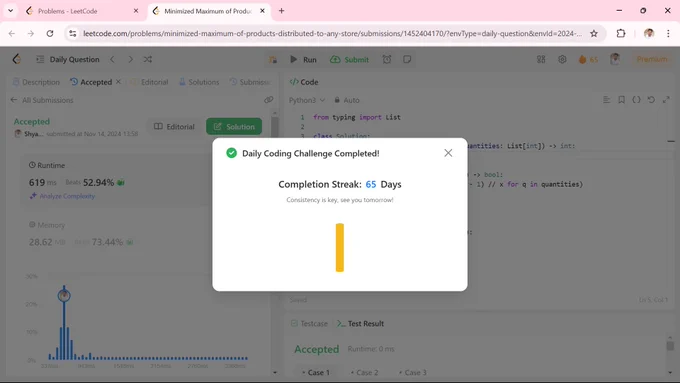
Task: Click the streak count 65 in dialog
Action: [371, 184]
